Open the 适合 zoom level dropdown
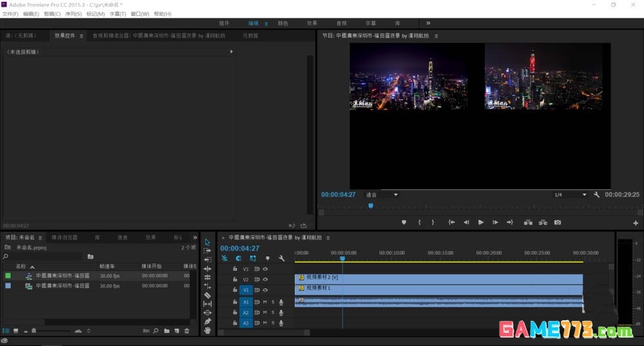Viewport: 644px width, 346px height. [395, 195]
